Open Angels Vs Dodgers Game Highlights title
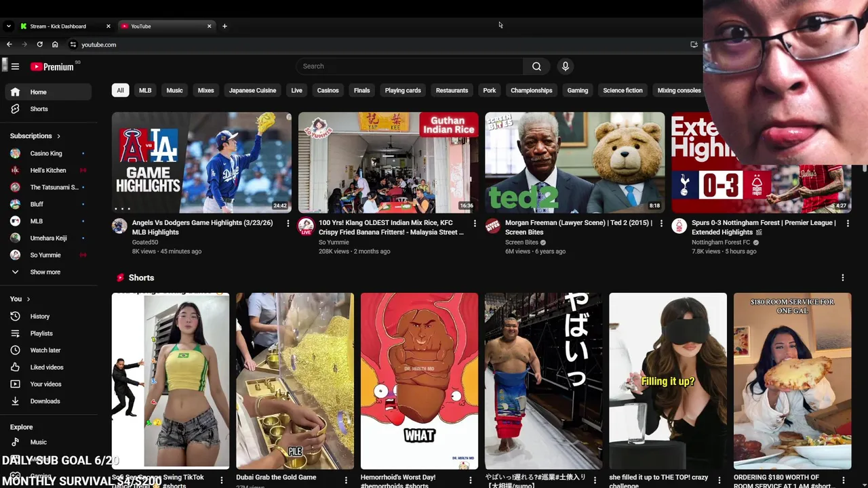The height and width of the screenshot is (488, 868). tap(202, 227)
